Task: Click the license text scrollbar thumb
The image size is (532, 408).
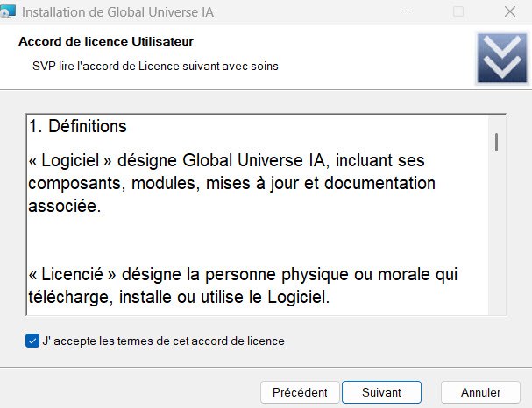Action: (497, 142)
